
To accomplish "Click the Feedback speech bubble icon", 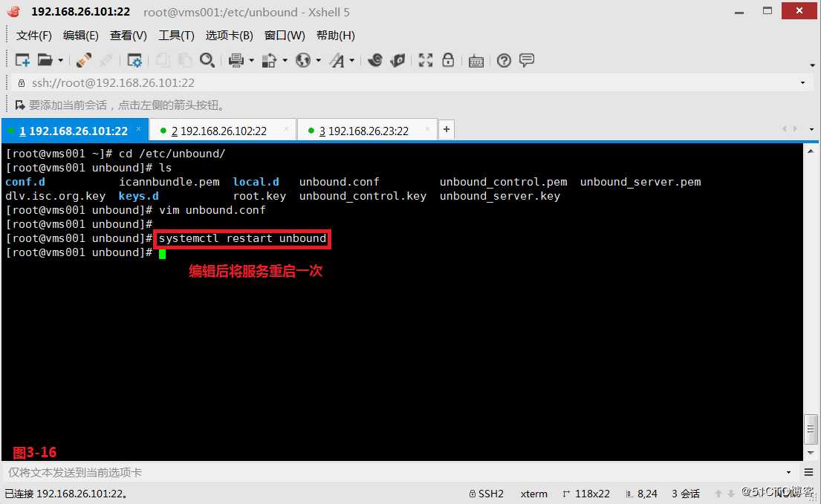I will (527, 60).
